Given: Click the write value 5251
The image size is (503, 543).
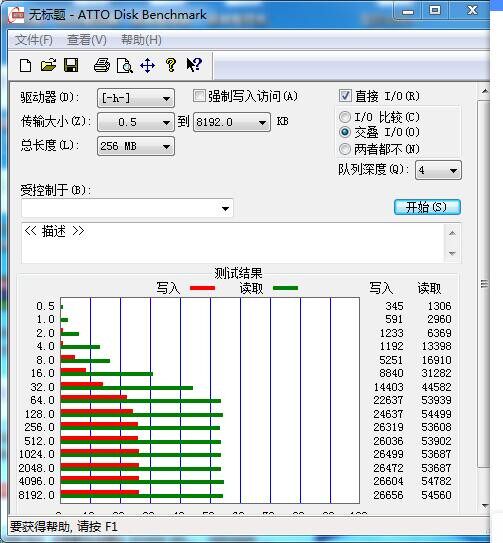Looking at the screenshot, I should click(x=391, y=360).
